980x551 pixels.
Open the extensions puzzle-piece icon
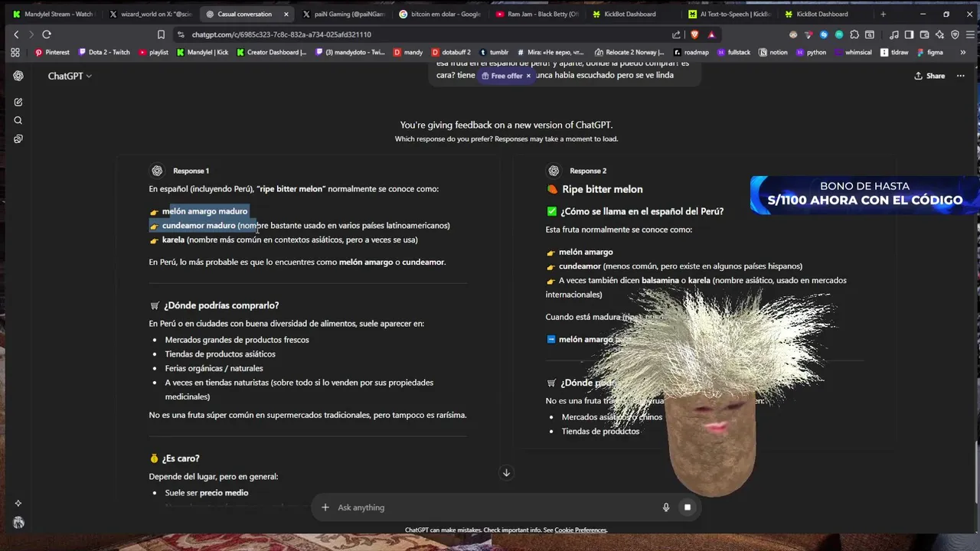coord(854,34)
